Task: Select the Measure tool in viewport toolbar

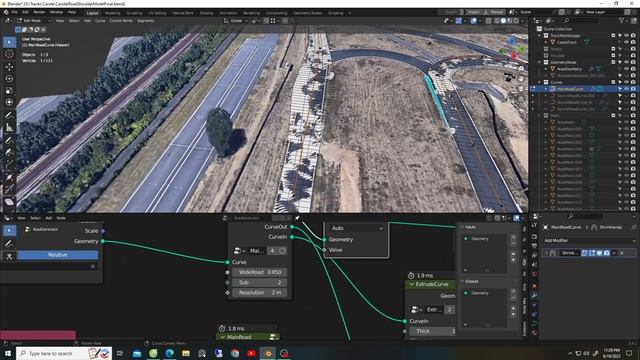Action: point(9,128)
